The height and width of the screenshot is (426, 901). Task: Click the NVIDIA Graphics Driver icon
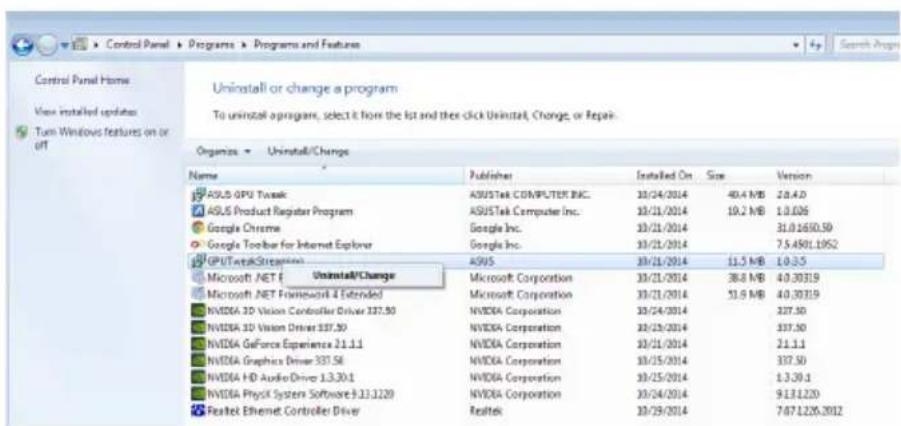[197, 361]
